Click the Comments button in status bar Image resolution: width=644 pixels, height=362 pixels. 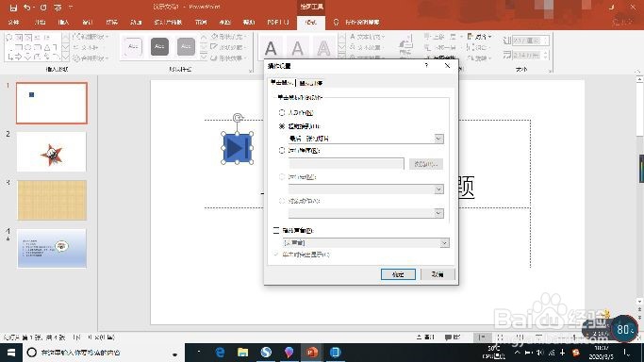[453, 337]
